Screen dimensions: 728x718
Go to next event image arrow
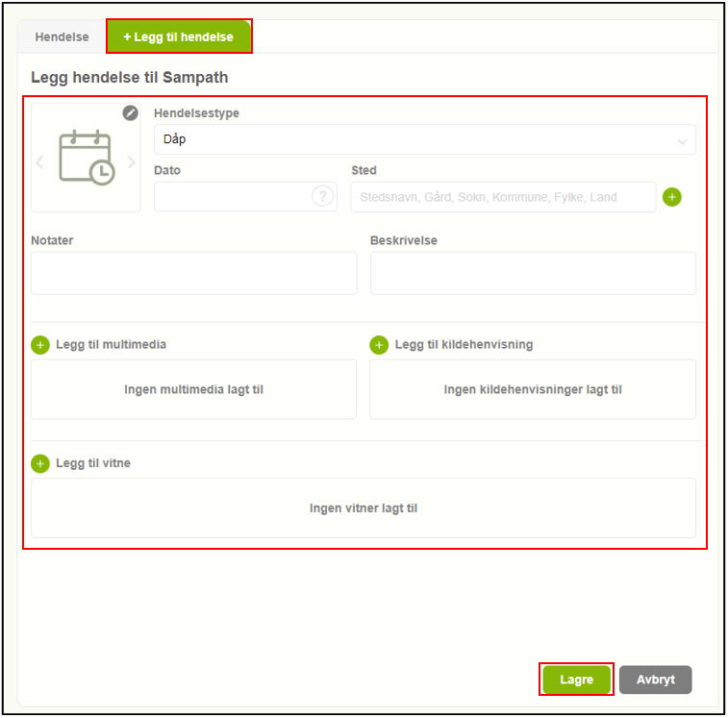[x=132, y=161]
